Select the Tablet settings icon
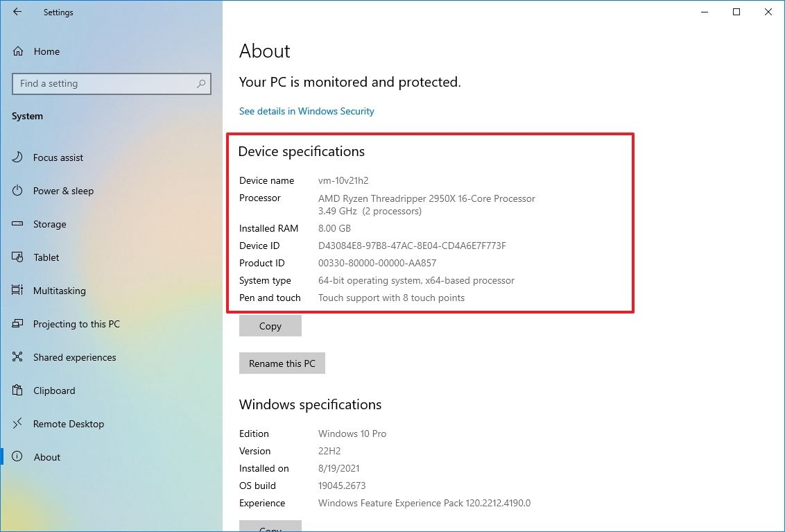Image resolution: width=785 pixels, height=532 pixels. (17, 257)
